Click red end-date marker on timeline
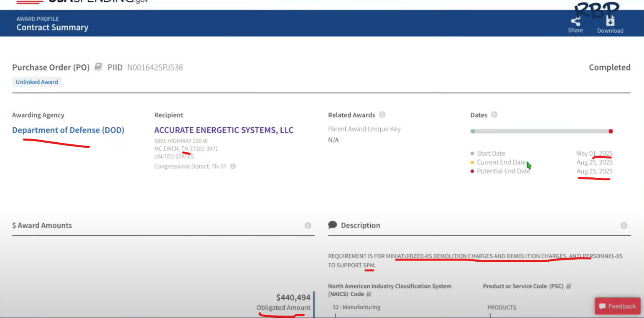 tap(611, 131)
